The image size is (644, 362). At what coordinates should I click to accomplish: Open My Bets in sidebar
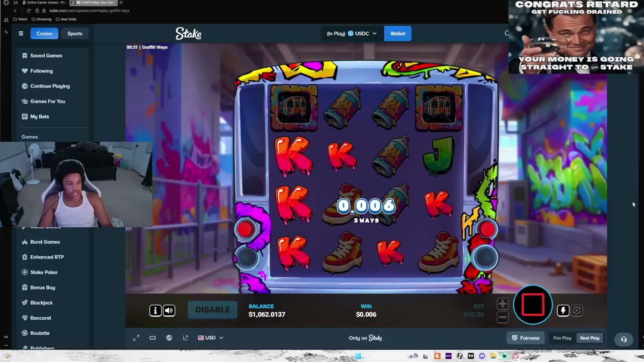coord(52,117)
